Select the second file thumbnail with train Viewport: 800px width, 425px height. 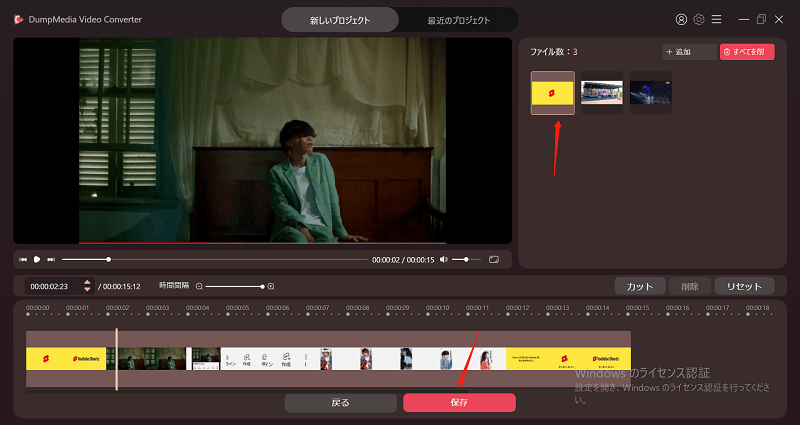[x=602, y=92]
